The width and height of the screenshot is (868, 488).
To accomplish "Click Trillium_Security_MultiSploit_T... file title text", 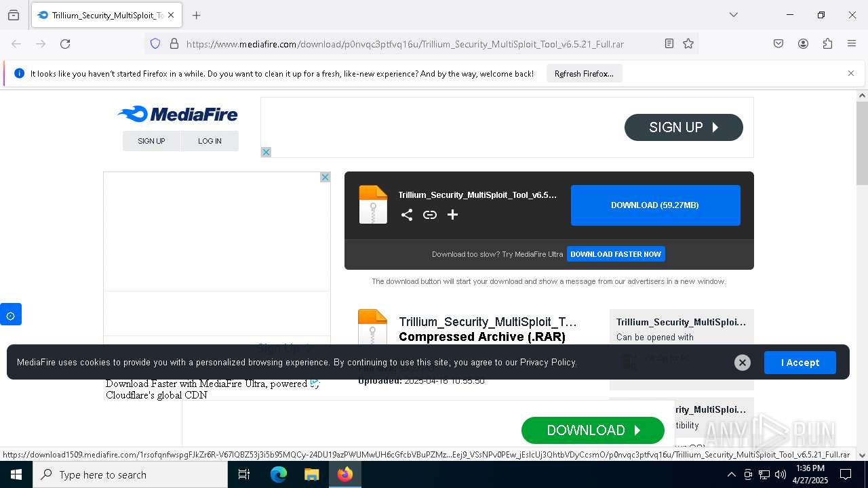I will pos(488,321).
